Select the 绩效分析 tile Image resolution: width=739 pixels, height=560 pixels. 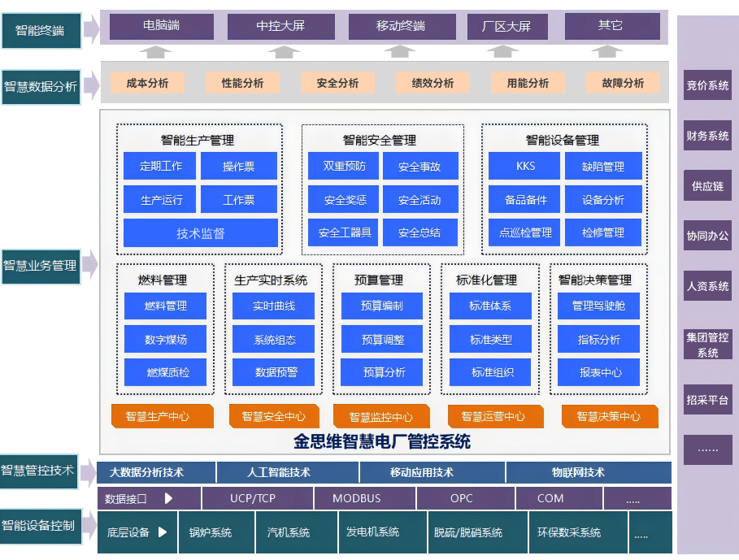433,83
